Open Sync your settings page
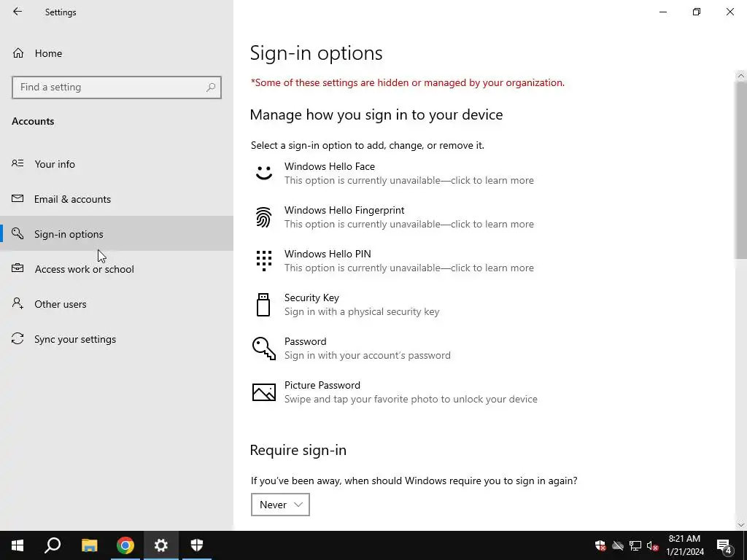Viewport: 747px width, 560px height. click(x=117, y=339)
